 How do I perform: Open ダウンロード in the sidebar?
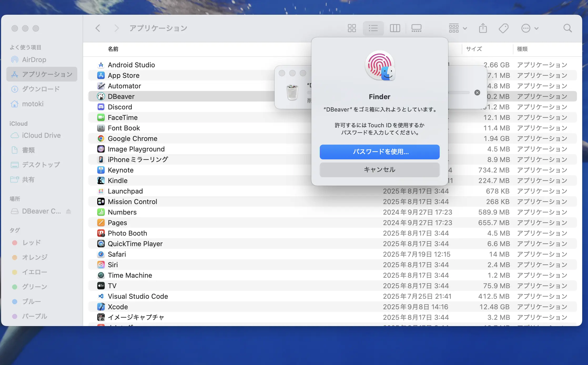click(x=41, y=89)
